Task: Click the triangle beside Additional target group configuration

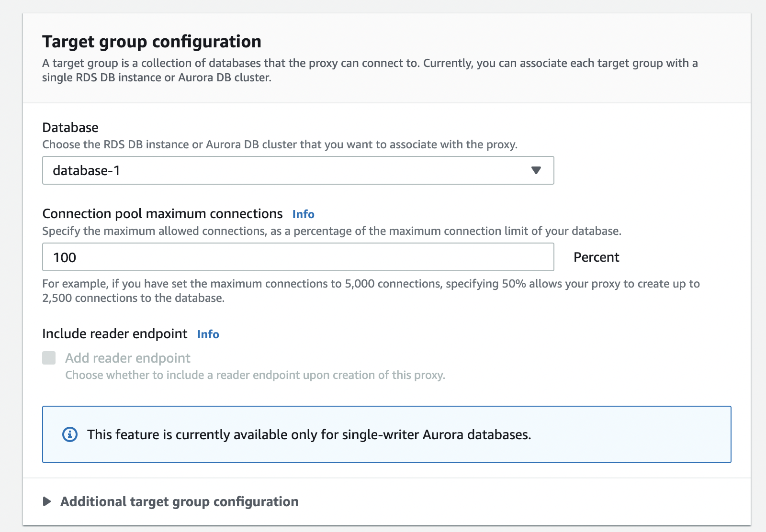Action: [47, 501]
